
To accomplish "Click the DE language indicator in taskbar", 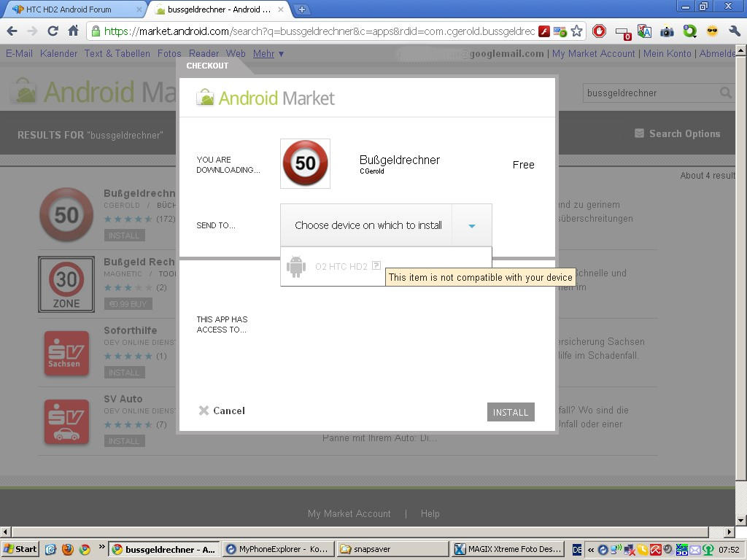I will pyautogui.click(x=577, y=550).
